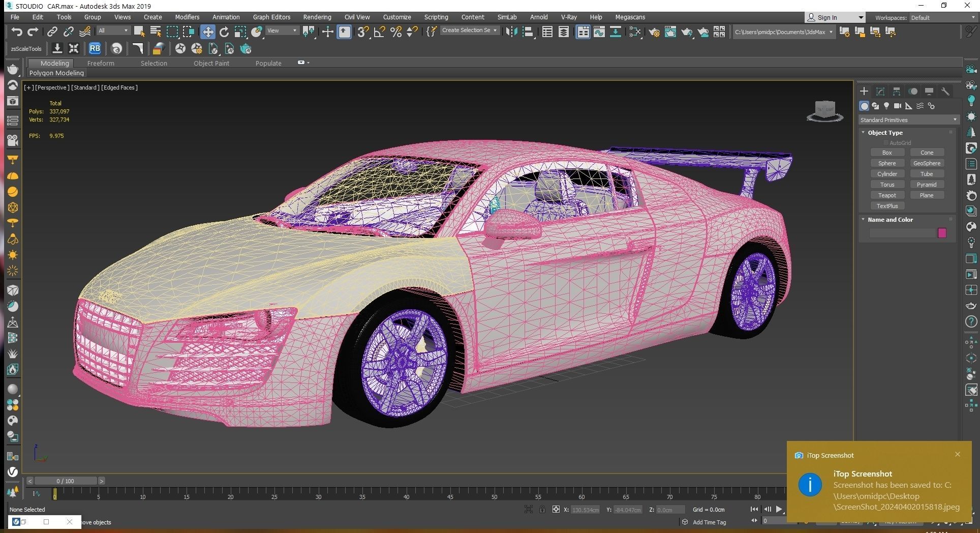Open the Hierarchy command panel tab
This screenshot has height=533, width=980.
pyautogui.click(x=897, y=91)
